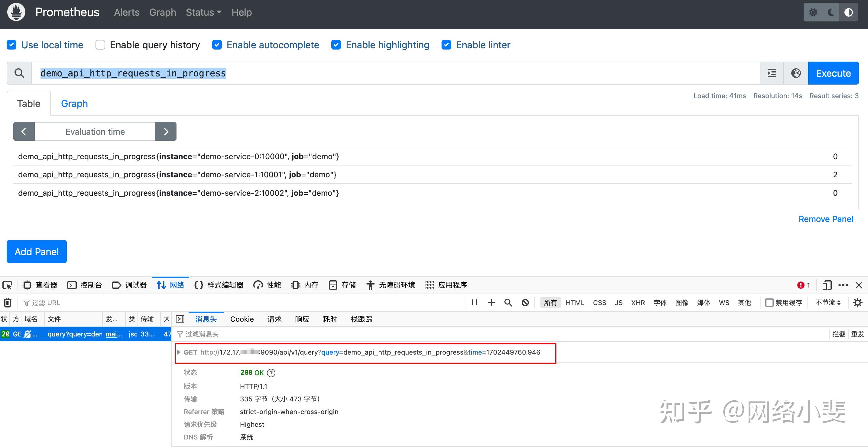
Task: Enable query history checkbox
Action: point(100,45)
